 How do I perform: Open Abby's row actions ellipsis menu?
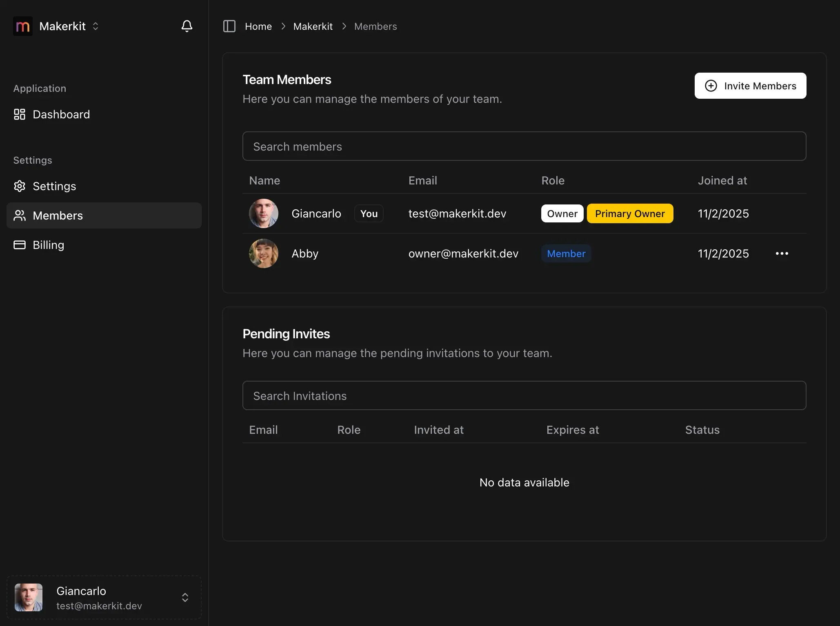[x=782, y=253]
